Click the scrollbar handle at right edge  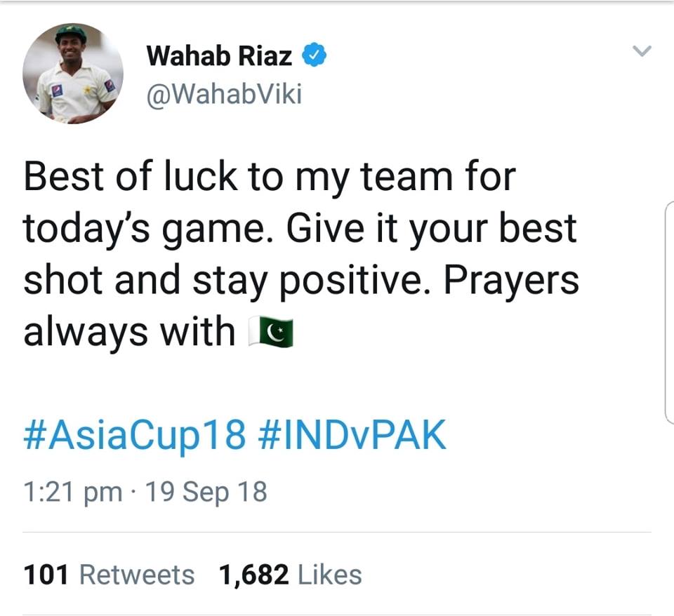click(669, 313)
